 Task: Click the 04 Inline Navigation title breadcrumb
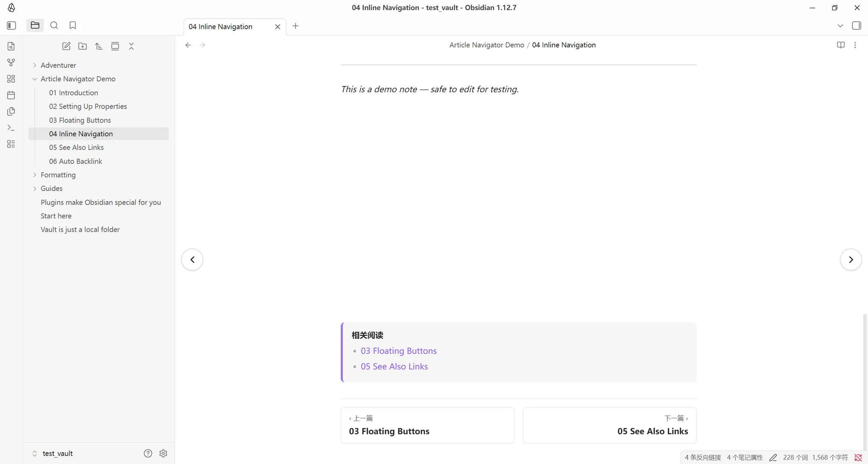[564, 45]
